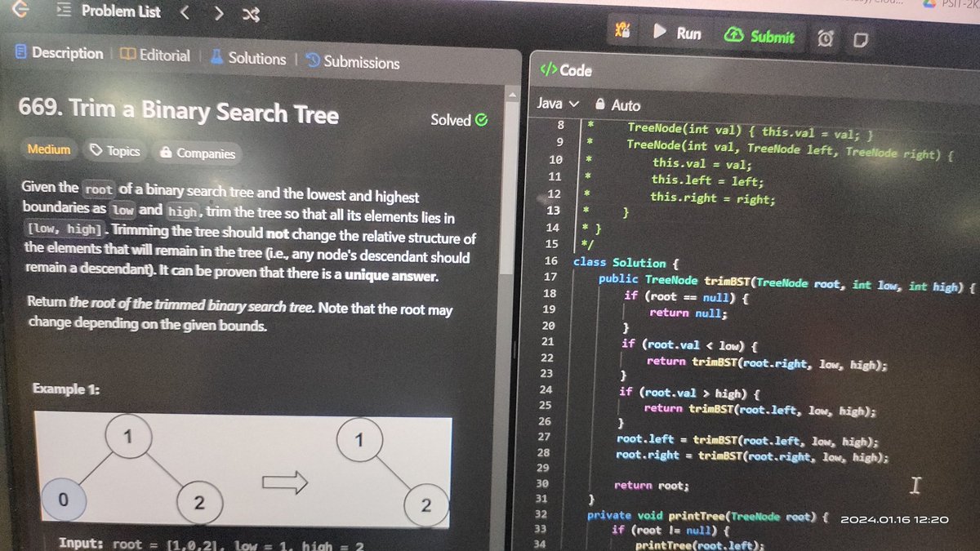Submit the solution
Screen dimensions: 980x551
click(x=759, y=36)
